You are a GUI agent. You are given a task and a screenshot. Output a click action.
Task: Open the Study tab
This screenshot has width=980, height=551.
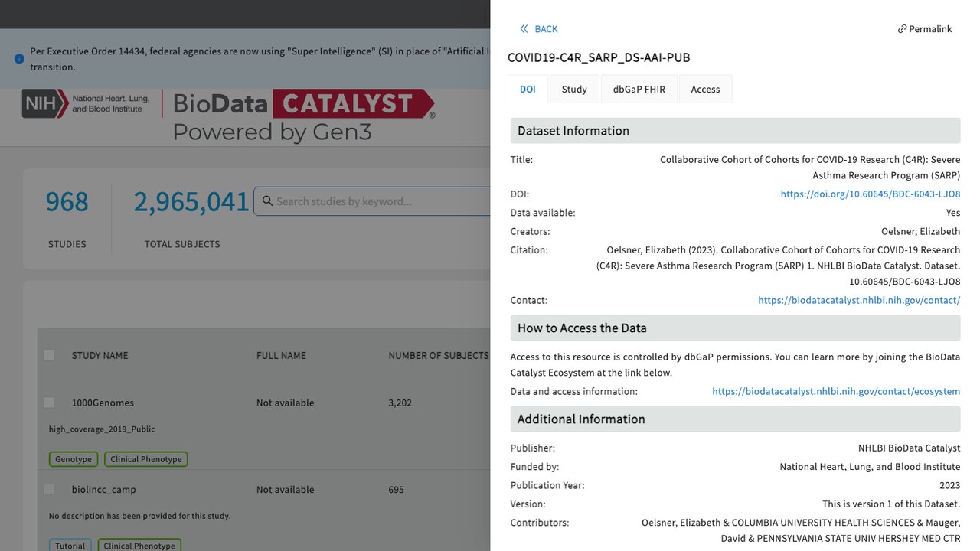(x=574, y=89)
